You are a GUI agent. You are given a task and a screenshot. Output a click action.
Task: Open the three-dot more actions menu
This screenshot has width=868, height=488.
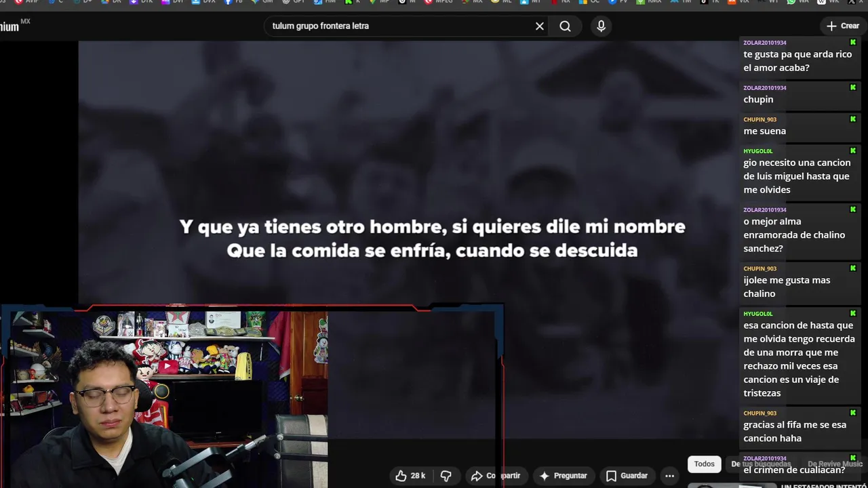[669, 476]
